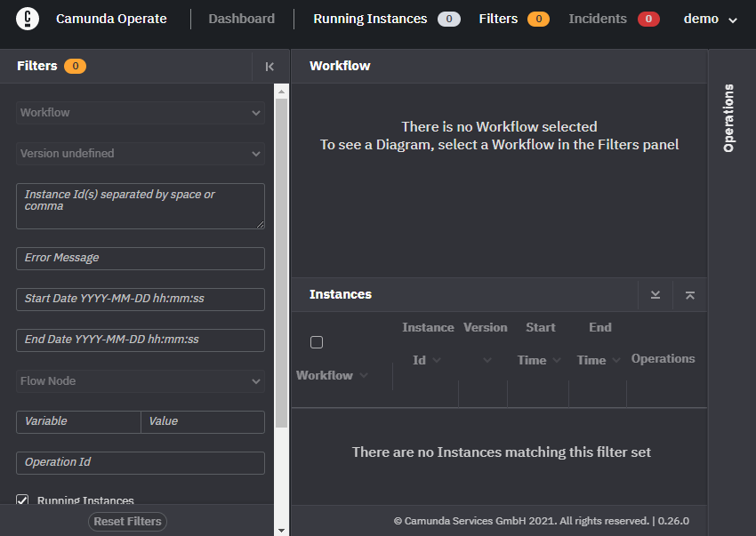Focus the Error Message field
This screenshot has height=536, width=756.
pyautogui.click(x=141, y=259)
